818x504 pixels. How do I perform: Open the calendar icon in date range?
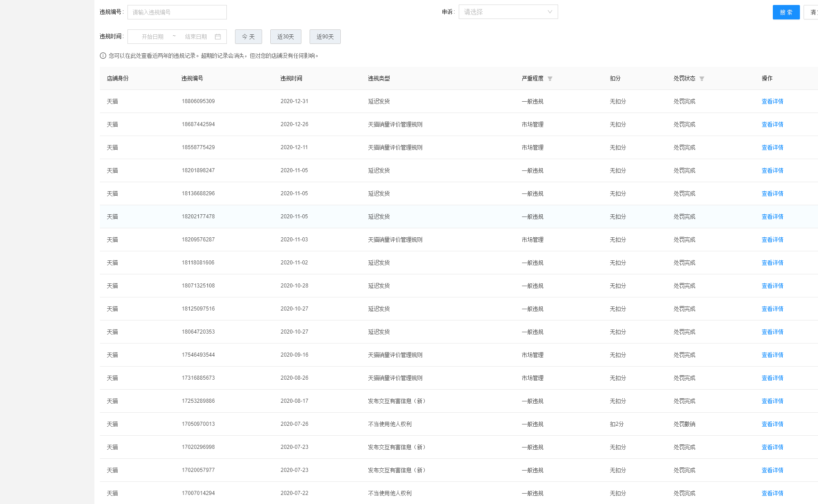(218, 37)
